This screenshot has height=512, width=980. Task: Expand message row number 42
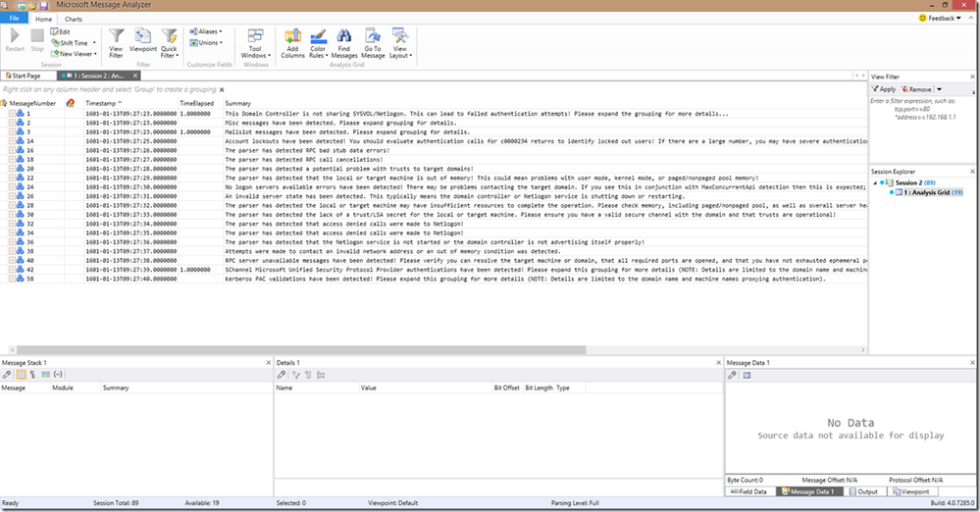(12, 270)
